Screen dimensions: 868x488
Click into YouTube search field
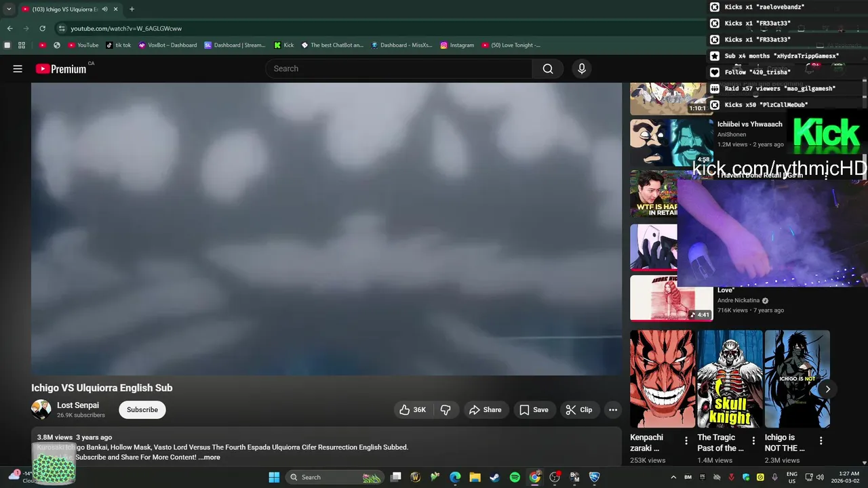399,68
